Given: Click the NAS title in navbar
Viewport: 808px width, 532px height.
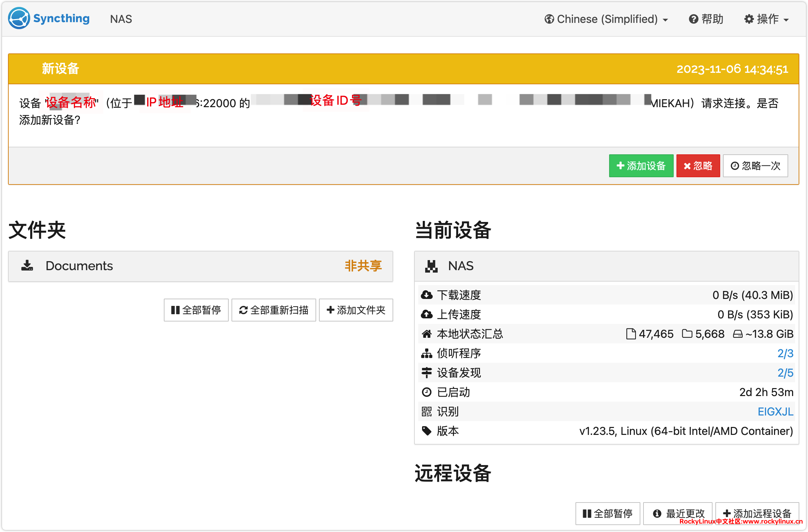Looking at the screenshot, I should (121, 19).
